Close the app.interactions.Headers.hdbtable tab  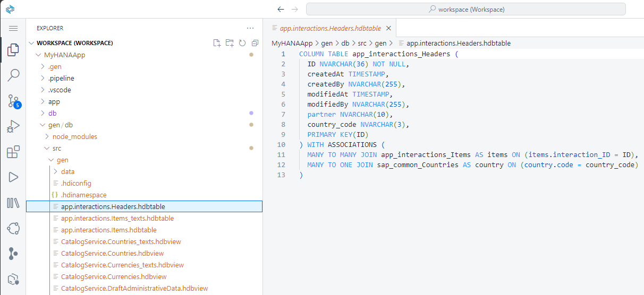[388, 28]
